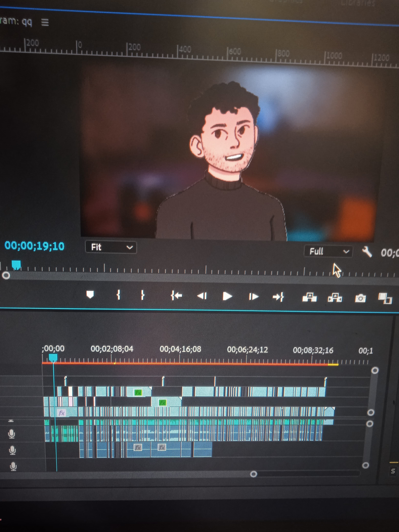Export frame with camera icon
This screenshot has height=532, width=399.
point(360,298)
